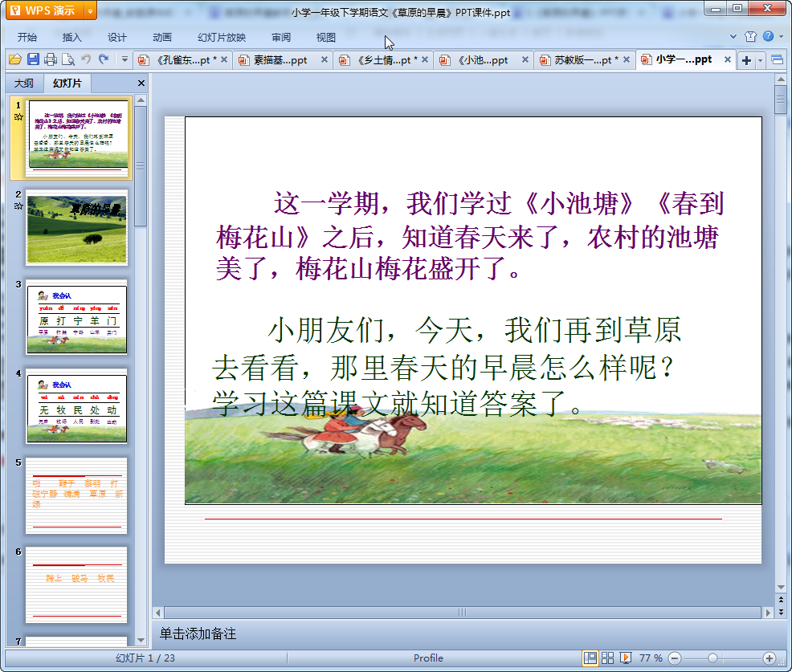792x672 pixels.
Task: Open the 幻灯片放映 menu tab
Action: coord(222,38)
